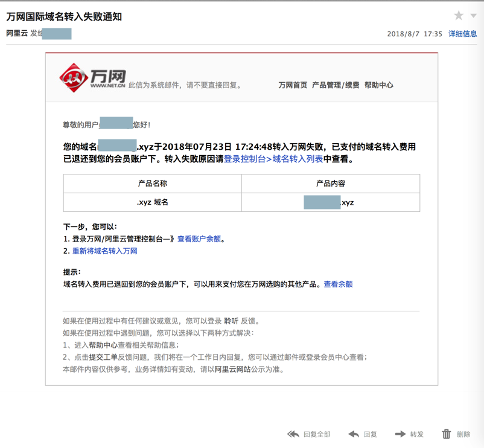
Task: Go to 万网首页 link
Action: tap(293, 85)
